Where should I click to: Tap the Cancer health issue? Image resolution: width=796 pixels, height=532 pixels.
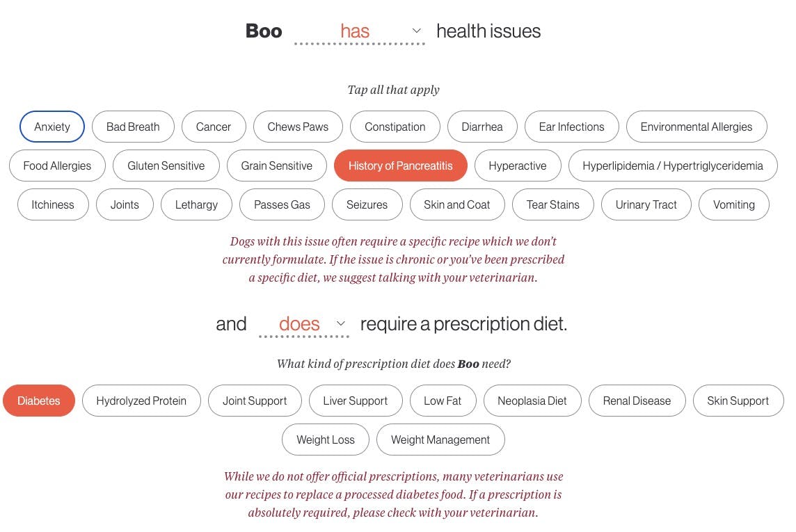pos(214,127)
